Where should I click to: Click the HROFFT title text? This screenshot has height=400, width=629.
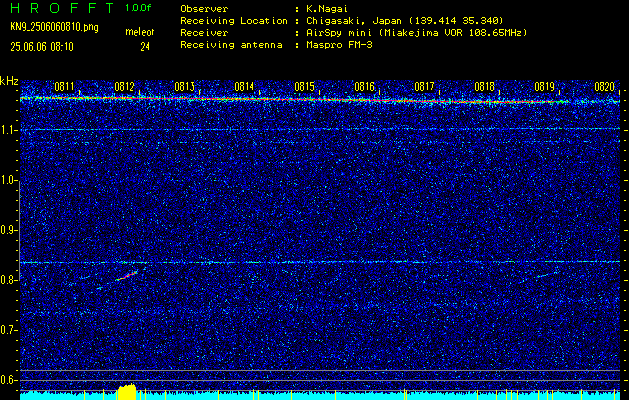(63, 8)
